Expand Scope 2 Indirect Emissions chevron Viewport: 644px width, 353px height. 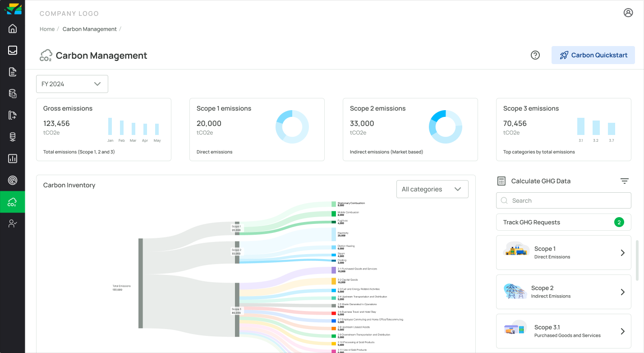(623, 292)
